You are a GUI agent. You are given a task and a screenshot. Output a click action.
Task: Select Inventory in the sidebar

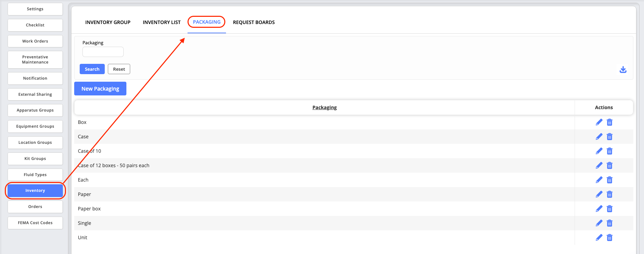tap(35, 190)
